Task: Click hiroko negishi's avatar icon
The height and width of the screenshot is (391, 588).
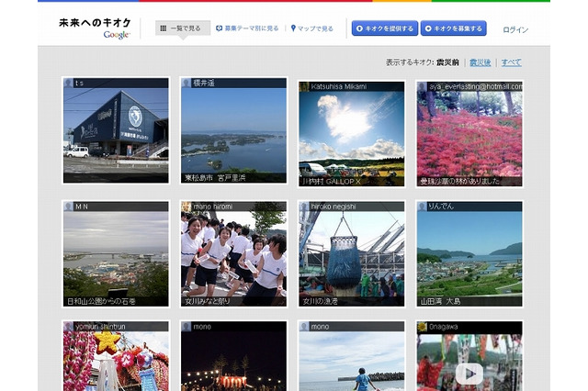Action: pyautogui.click(x=304, y=207)
